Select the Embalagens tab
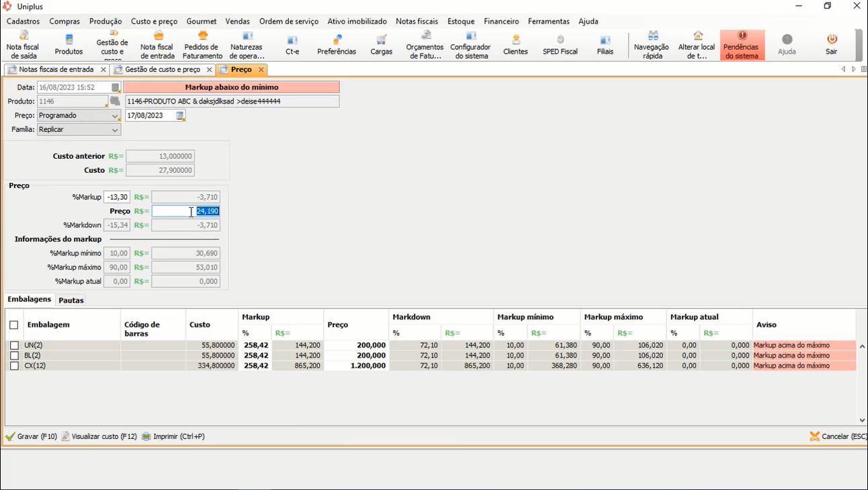Viewport: 868px width, 490px height. pos(29,299)
